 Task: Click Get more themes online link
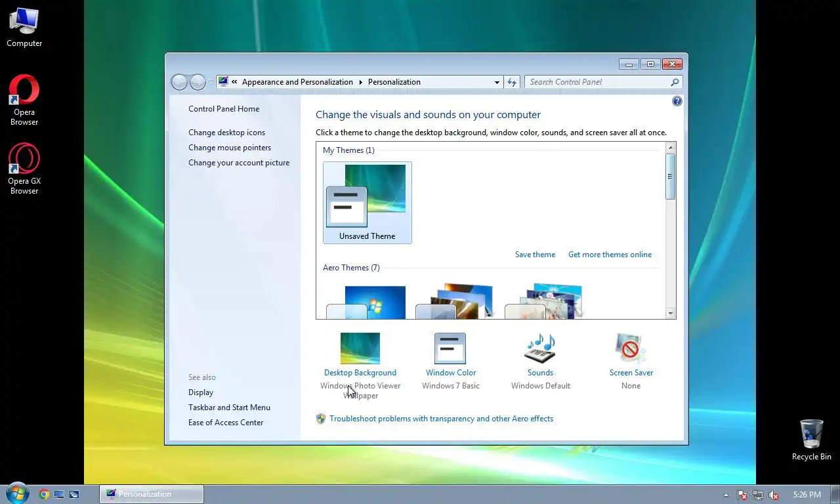point(610,255)
